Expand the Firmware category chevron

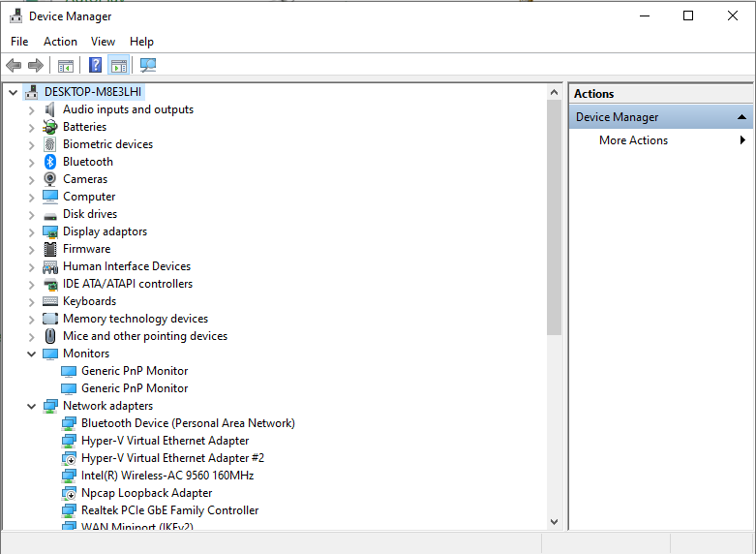pyautogui.click(x=31, y=250)
